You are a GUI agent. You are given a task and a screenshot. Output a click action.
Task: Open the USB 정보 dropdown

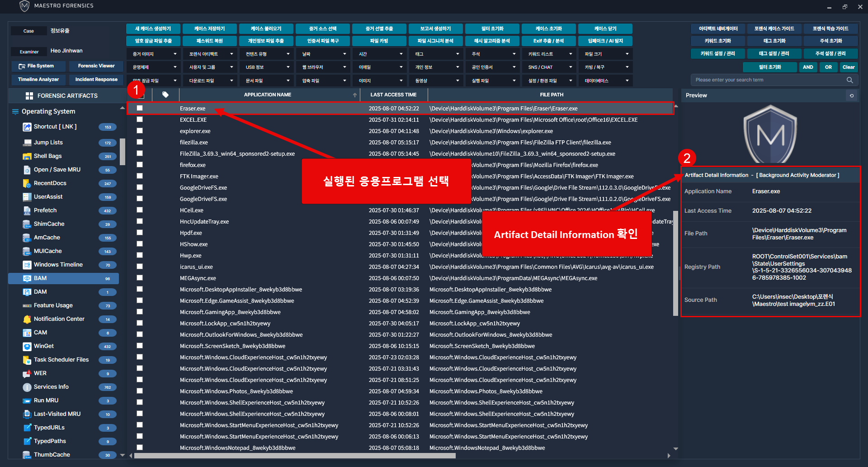(x=266, y=67)
